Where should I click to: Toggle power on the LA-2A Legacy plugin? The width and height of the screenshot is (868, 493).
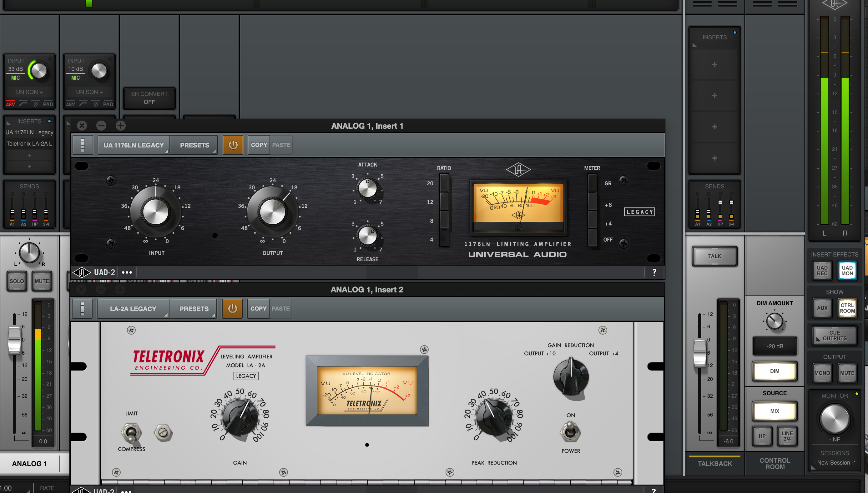click(232, 308)
